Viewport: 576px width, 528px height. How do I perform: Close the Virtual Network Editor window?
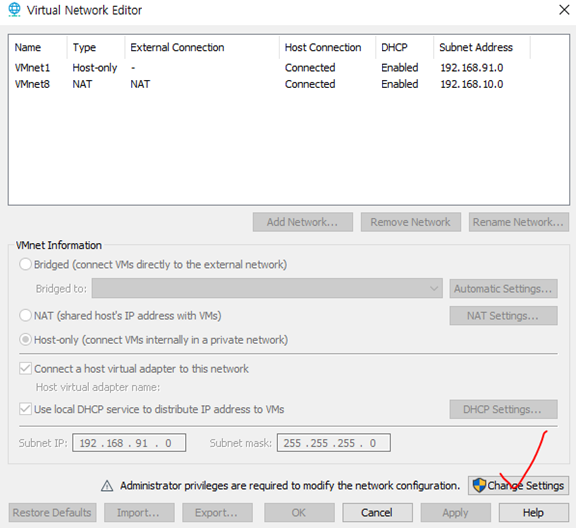pos(564,10)
